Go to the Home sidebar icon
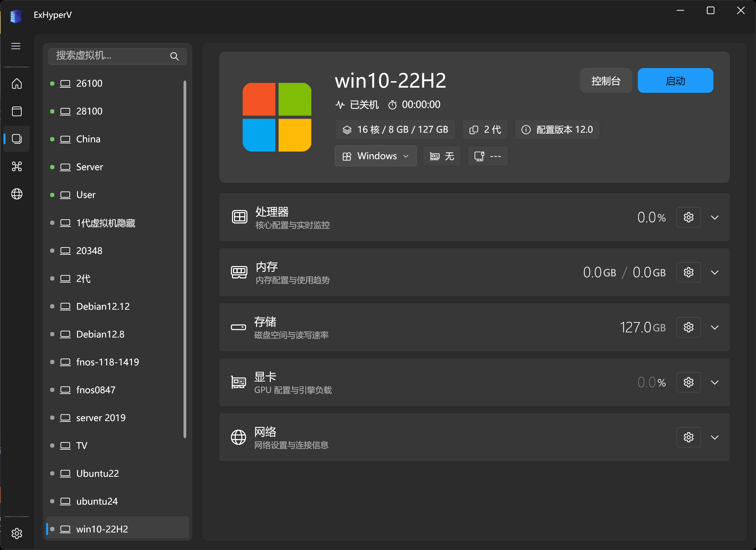Viewport: 756px width, 550px height. tap(16, 84)
